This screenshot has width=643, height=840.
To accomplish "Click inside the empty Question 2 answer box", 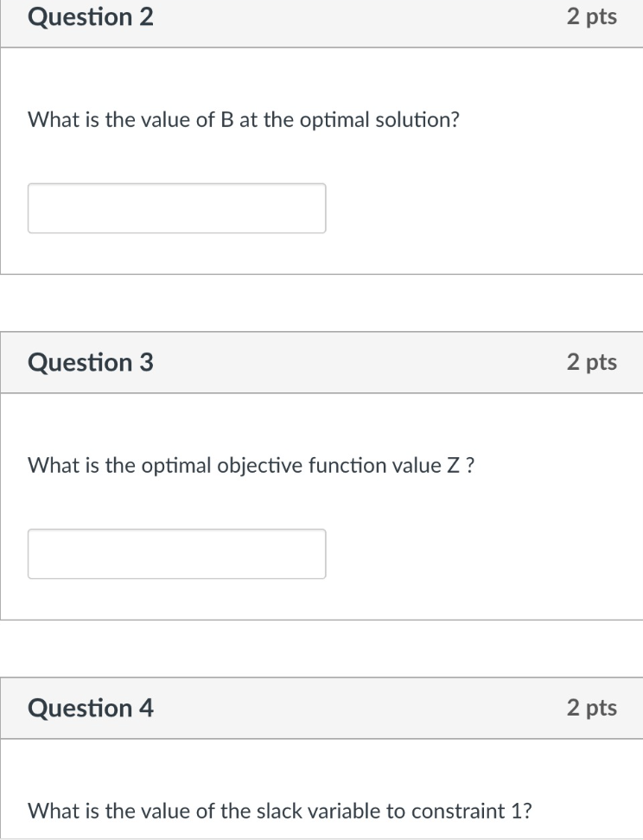I will (x=177, y=207).
